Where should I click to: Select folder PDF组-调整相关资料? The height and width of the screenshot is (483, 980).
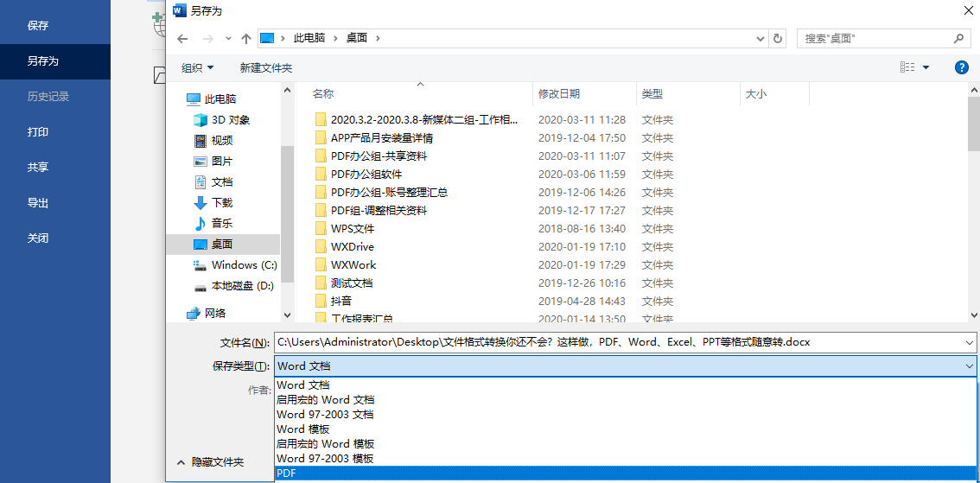coord(371,211)
